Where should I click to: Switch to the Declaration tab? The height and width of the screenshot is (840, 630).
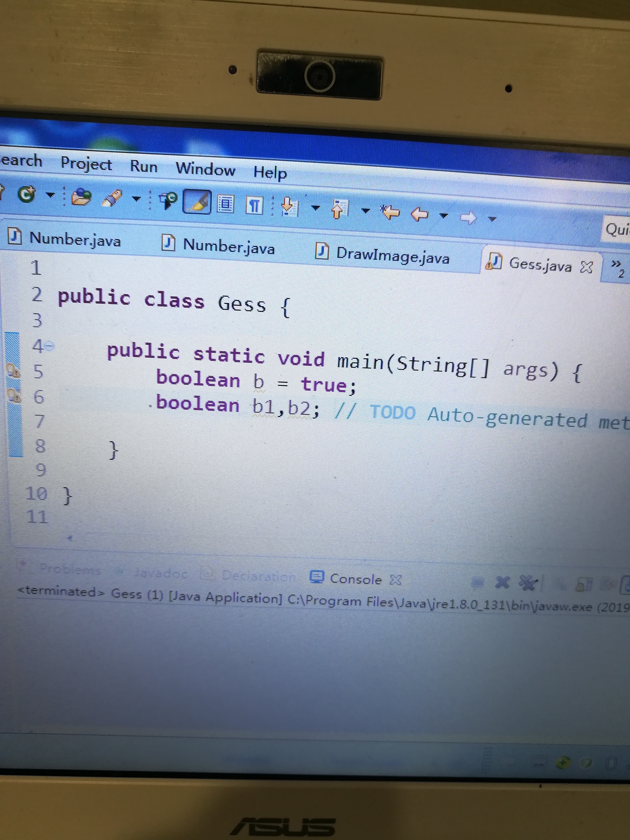249,575
